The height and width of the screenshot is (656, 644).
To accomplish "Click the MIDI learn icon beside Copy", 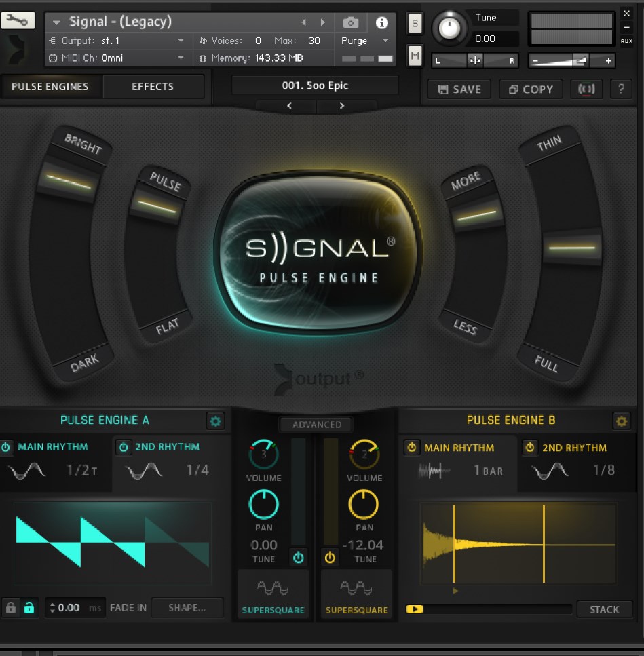I will [586, 89].
